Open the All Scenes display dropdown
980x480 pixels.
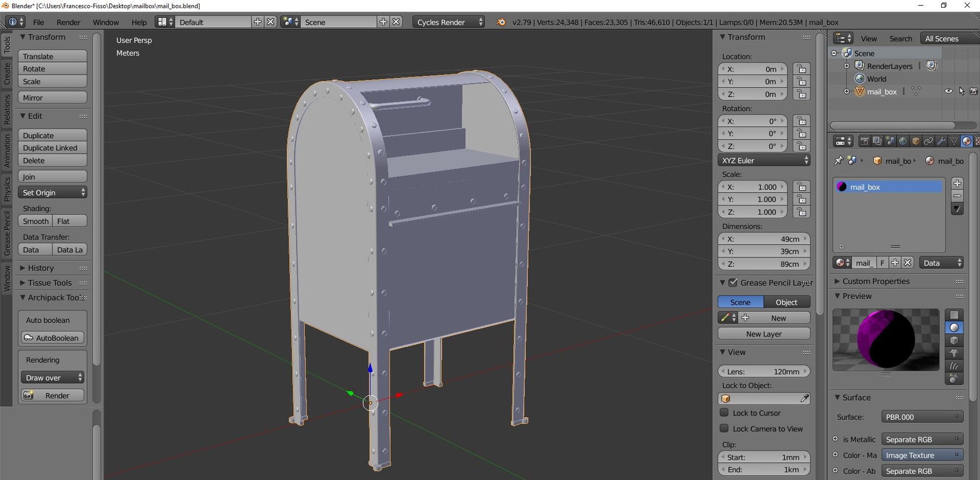pos(949,38)
